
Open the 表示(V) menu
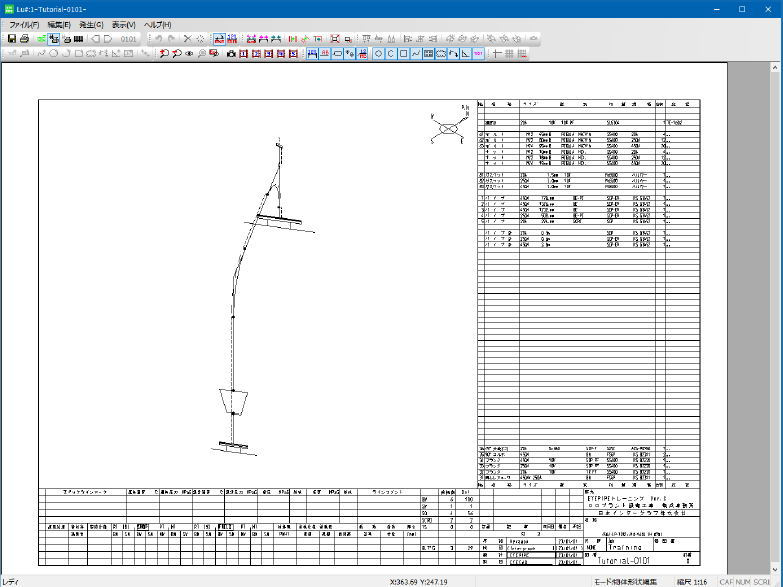123,24
